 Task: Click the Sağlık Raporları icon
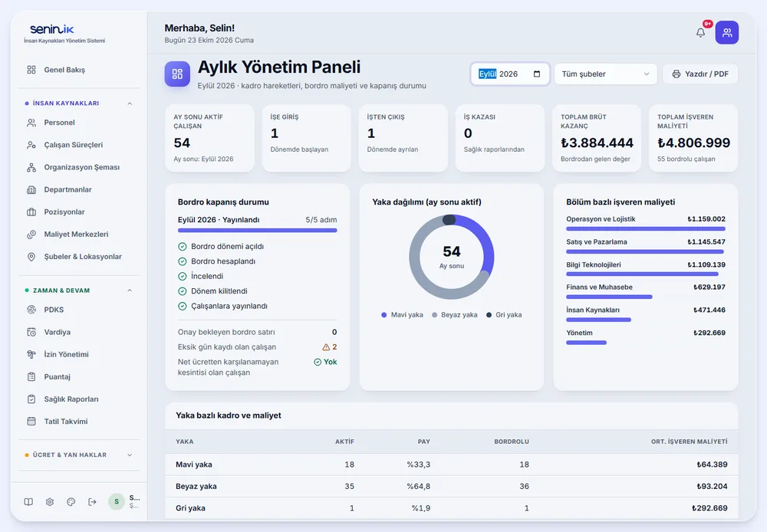click(x=31, y=399)
